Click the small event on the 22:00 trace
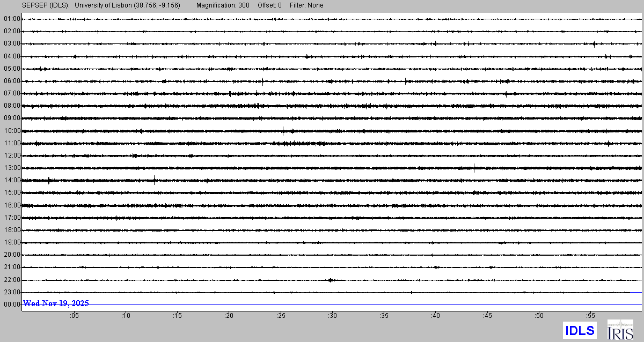Screen dimensions: 644x342 (x=331, y=280)
